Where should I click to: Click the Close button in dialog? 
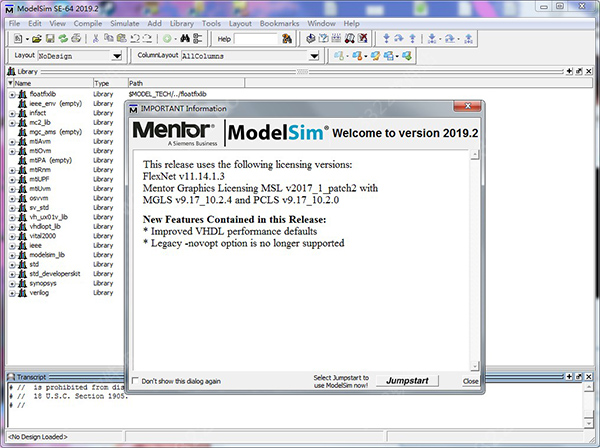tap(470, 381)
